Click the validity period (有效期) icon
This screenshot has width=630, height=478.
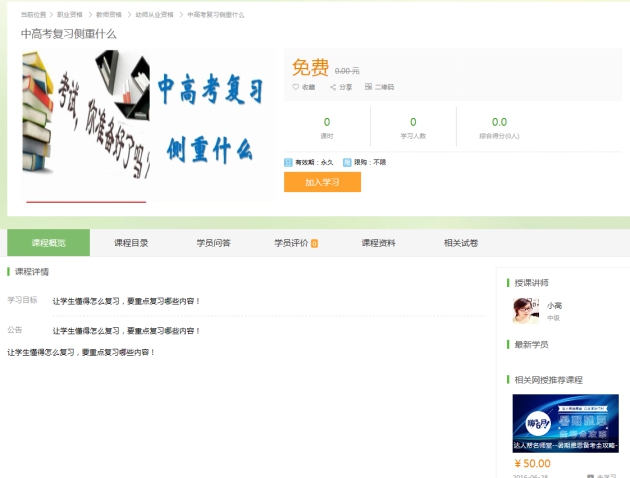coord(288,161)
